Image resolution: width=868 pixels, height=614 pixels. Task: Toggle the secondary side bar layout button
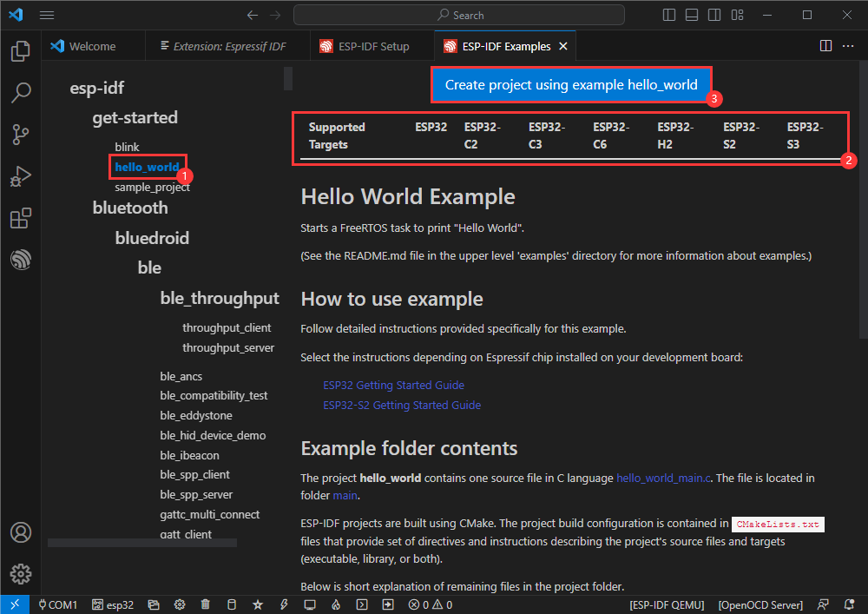pyautogui.click(x=713, y=15)
